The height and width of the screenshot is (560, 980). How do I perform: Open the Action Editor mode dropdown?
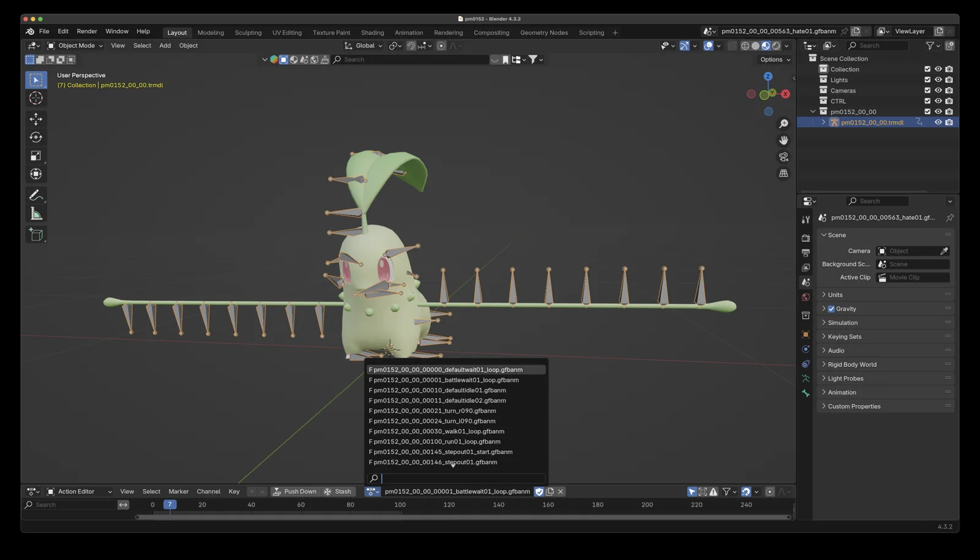[80, 491]
